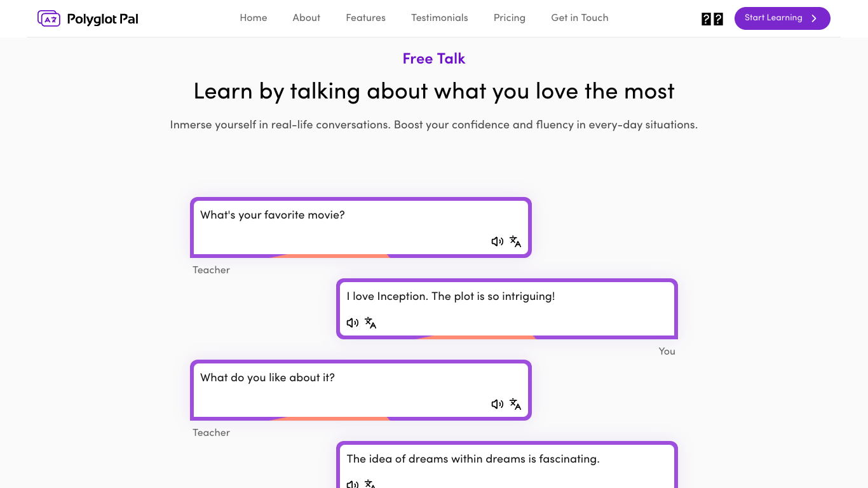This screenshot has width=868, height=488.
Task: Select the "I love Inception" chat bubble
Action: pyautogui.click(x=506, y=309)
